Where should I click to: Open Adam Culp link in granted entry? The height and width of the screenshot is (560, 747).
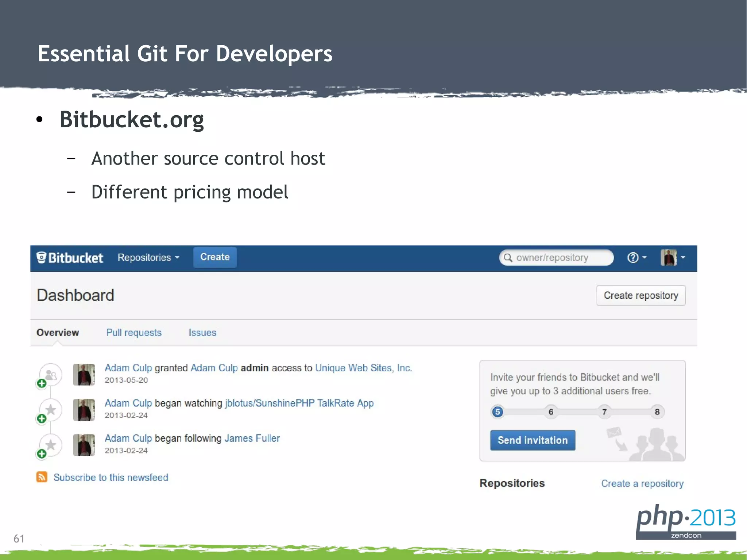coord(128,368)
